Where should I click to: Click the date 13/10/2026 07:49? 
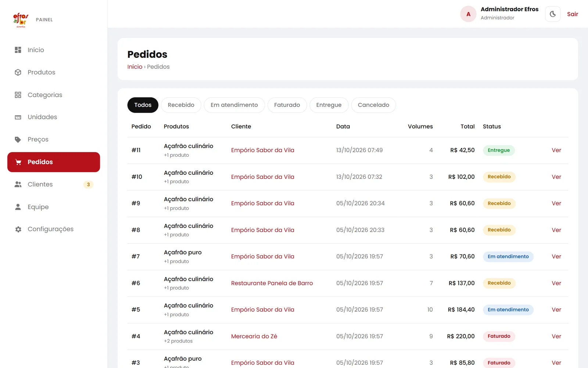(359, 150)
